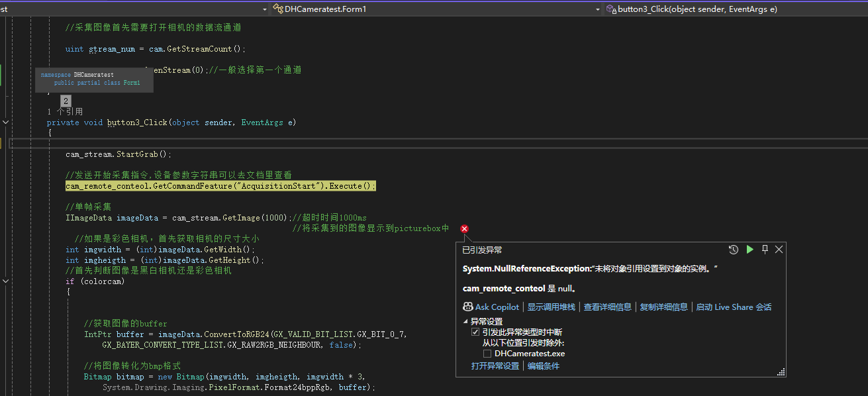This screenshot has height=396, width=868.
Task: Close the exception popup
Action: tap(779, 250)
